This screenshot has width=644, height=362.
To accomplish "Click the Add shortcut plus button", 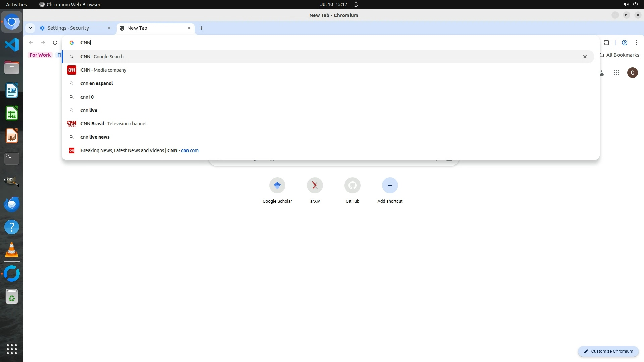I will coord(390,185).
